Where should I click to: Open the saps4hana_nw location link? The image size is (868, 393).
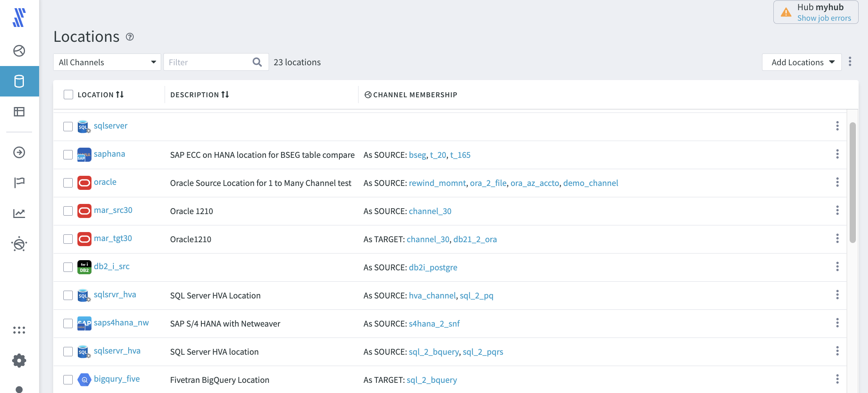coord(121,323)
